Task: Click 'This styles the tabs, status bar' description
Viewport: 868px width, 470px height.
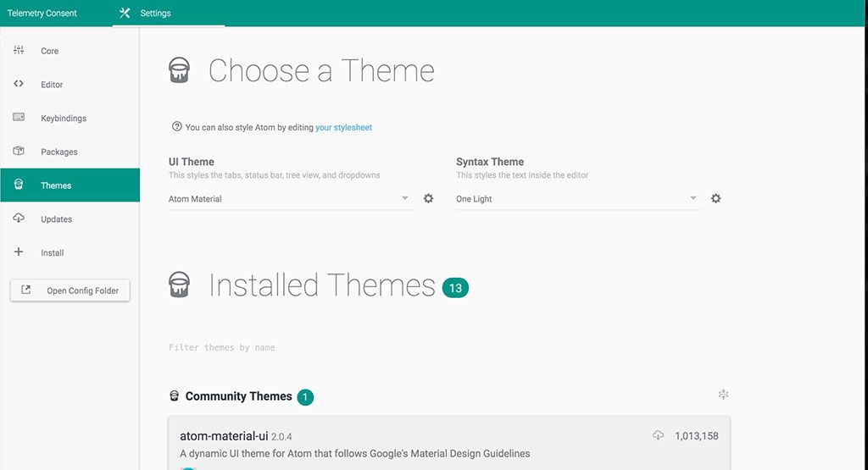Action: [x=275, y=174]
